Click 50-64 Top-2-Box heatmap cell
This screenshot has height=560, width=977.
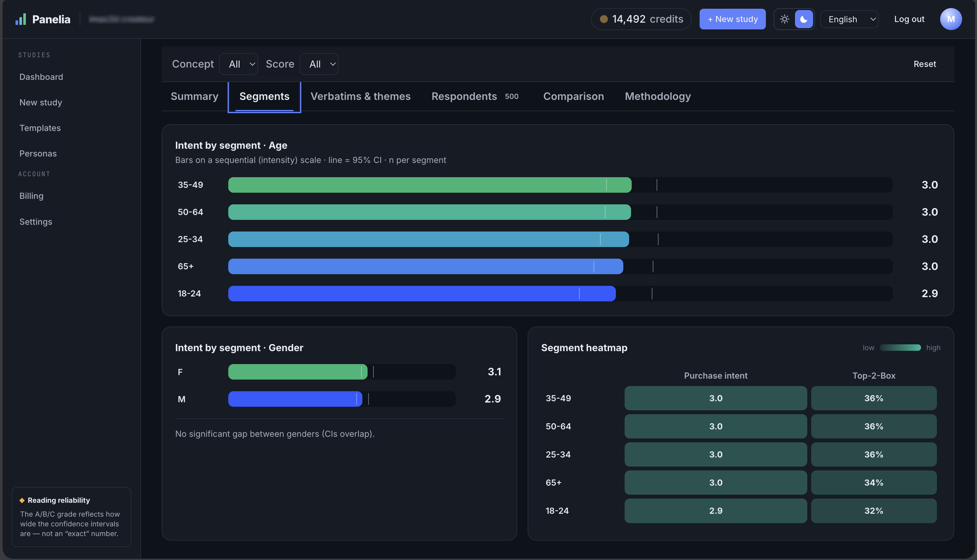click(x=874, y=426)
